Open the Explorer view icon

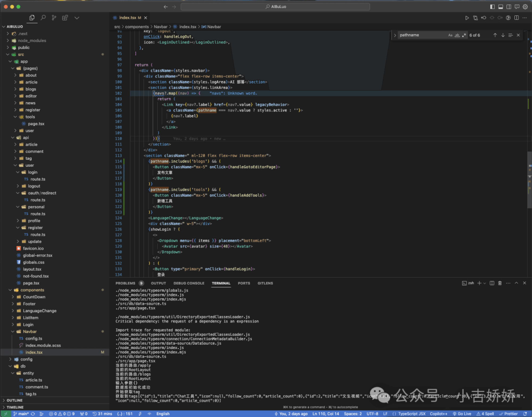(32, 18)
